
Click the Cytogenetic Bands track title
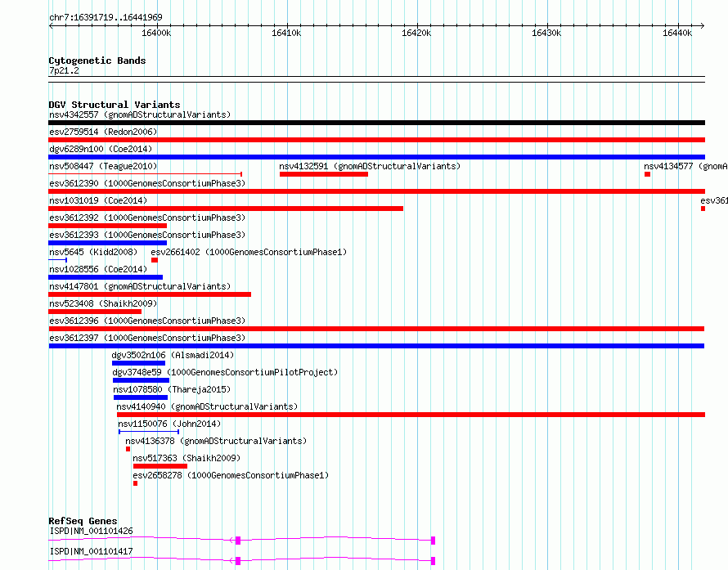click(97, 61)
